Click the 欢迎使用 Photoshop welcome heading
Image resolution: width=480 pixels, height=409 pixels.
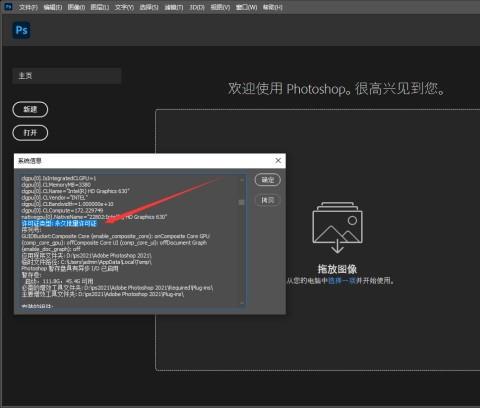[337, 89]
